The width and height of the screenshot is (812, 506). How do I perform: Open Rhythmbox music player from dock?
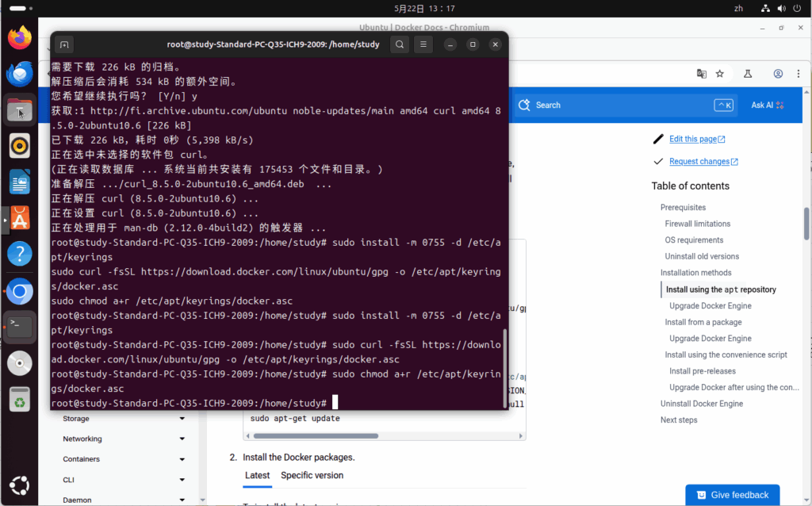20,146
